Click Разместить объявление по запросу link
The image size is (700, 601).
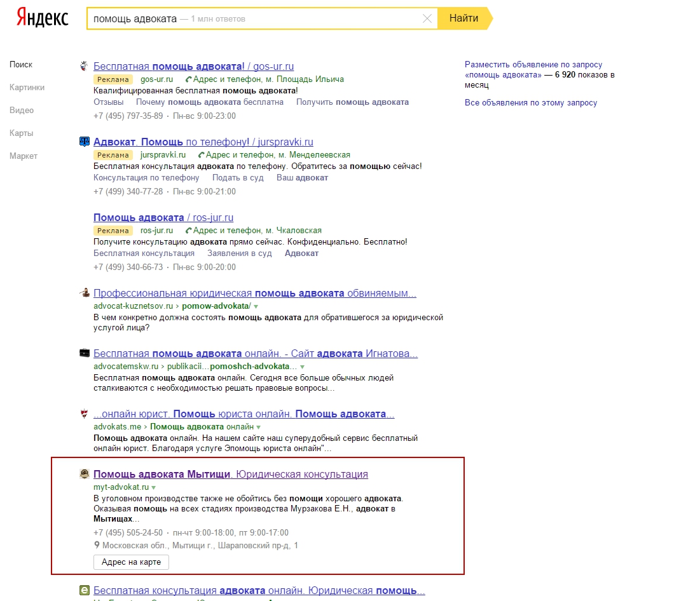[533, 70]
